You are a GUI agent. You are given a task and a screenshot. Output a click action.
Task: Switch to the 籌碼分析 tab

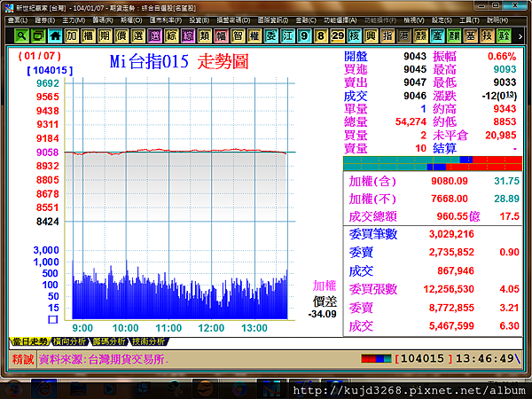point(109,341)
